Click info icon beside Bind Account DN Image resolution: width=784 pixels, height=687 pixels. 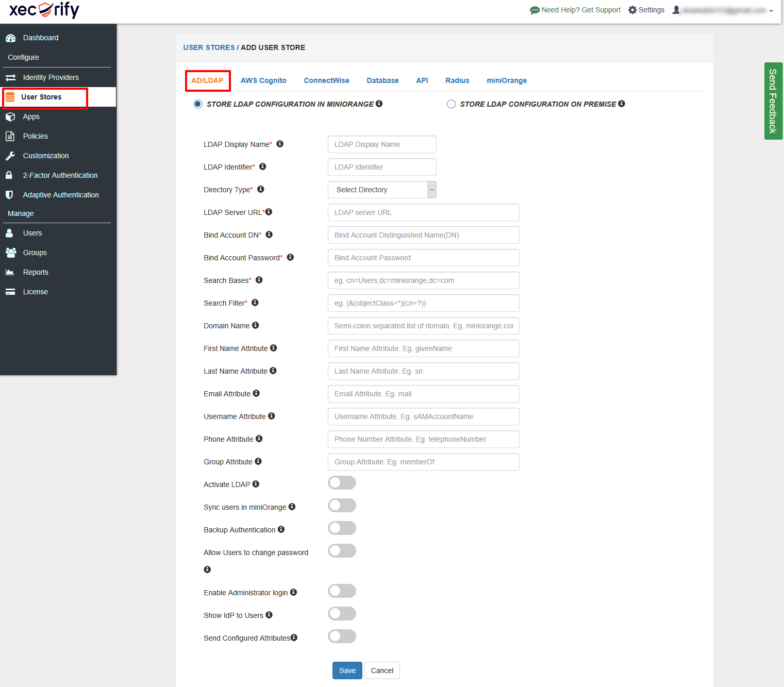[x=269, y=234]
